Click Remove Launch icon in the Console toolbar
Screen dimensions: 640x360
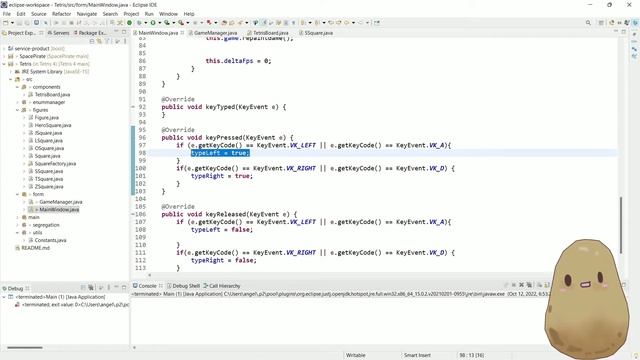click(521, 285)
